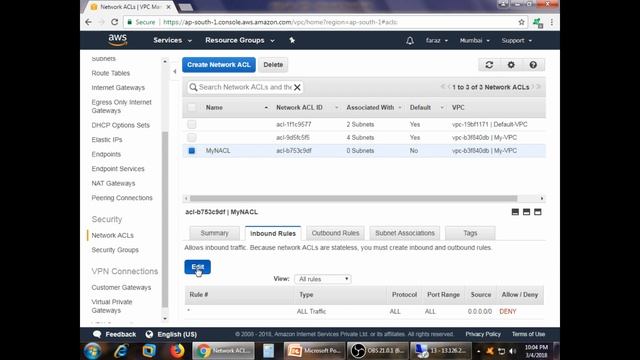This screenshot has width=640, height=360.
Task: Switch to Summary tab
Action: click(x=214, y=233)
